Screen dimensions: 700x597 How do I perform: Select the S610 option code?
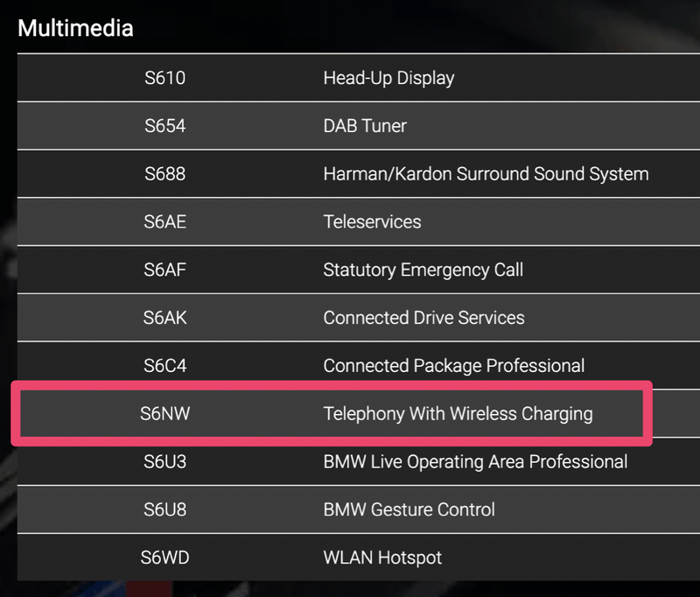tap(164, 78)
